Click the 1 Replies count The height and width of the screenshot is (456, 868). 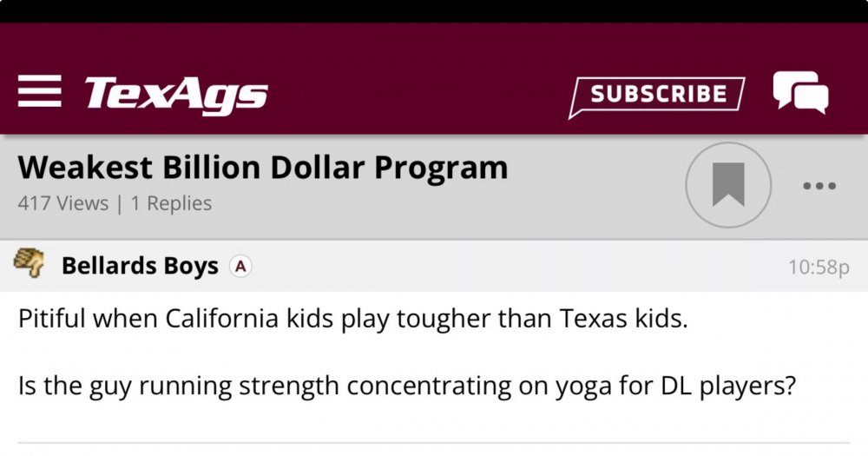[171, 204]
